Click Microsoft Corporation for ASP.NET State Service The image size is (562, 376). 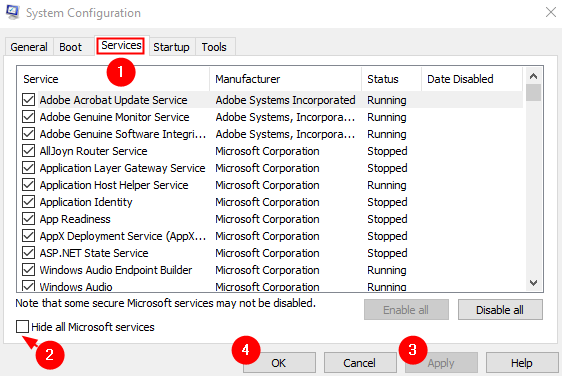(267, 253)
